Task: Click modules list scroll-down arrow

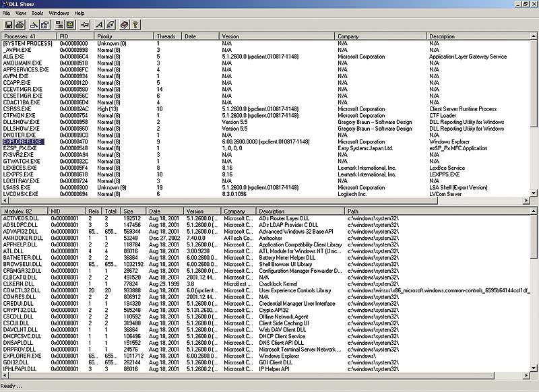Action: 534,368
